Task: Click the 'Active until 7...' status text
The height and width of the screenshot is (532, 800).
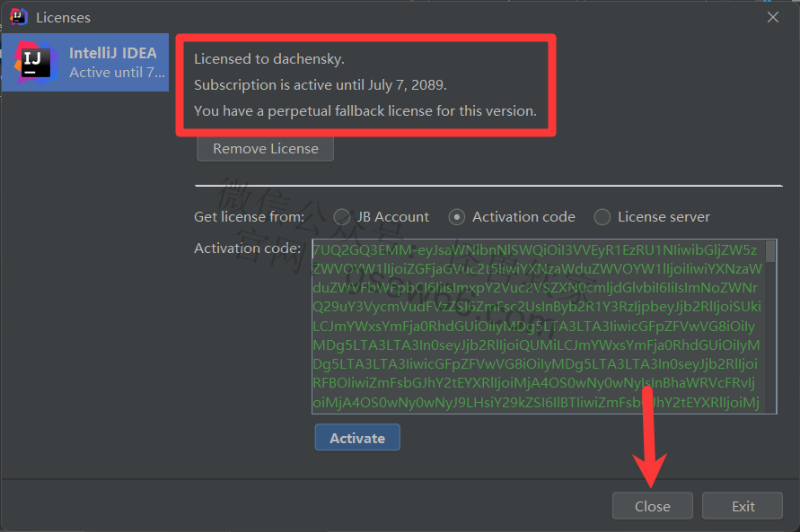Action: pos(117,73)
